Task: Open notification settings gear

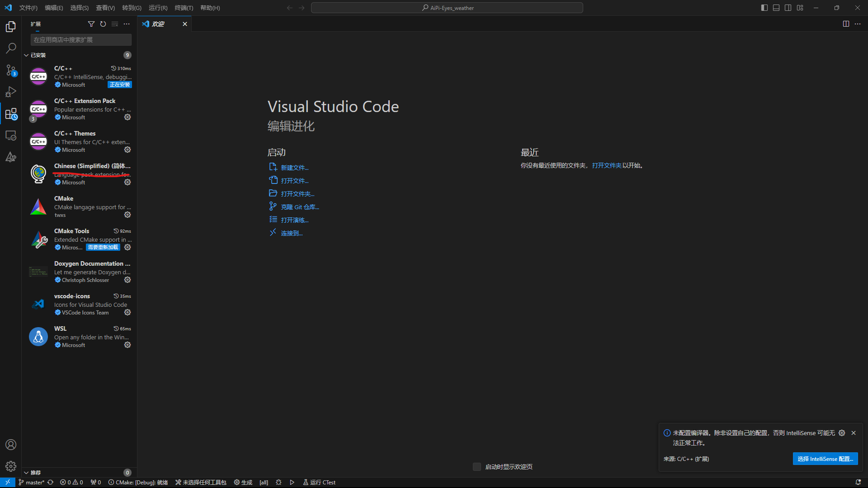Action: (842, 433)
